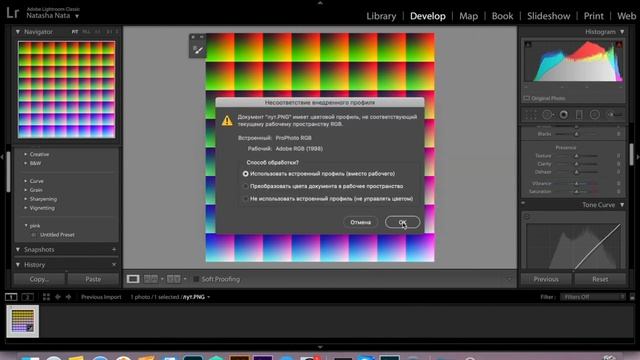Toggle the Tone Curve panel switch
Viewport: 640px width, 360px height.
pyautogui.click(x=523, y=203)
